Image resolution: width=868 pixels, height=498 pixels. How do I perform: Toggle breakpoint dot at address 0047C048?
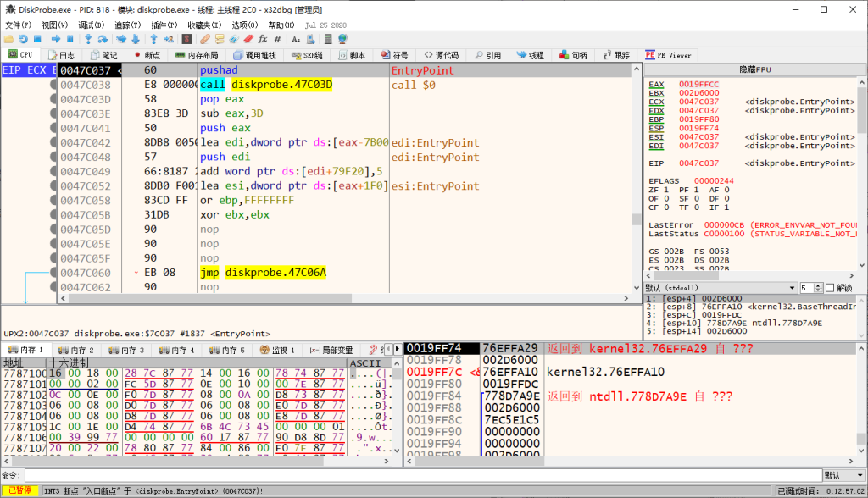[x=53, y=158]
